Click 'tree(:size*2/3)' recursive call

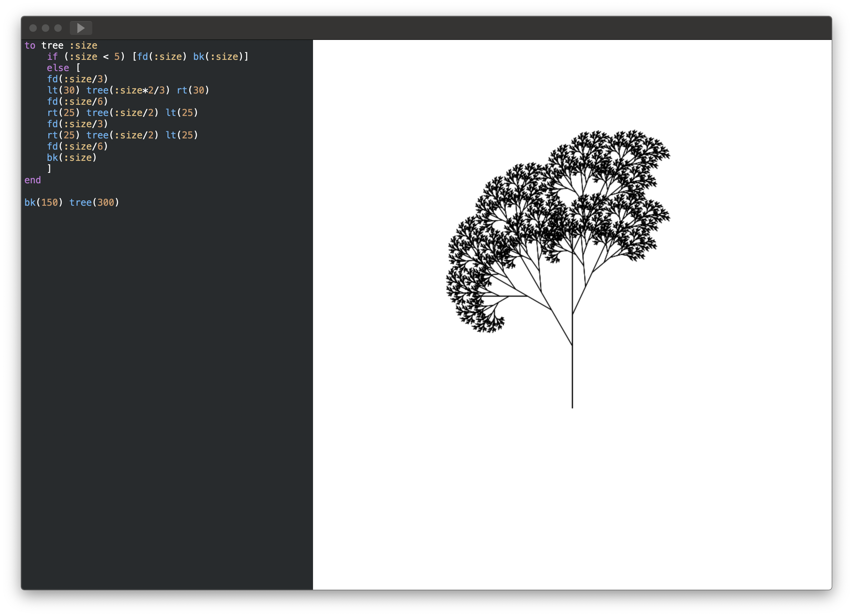tap(128, 90)
